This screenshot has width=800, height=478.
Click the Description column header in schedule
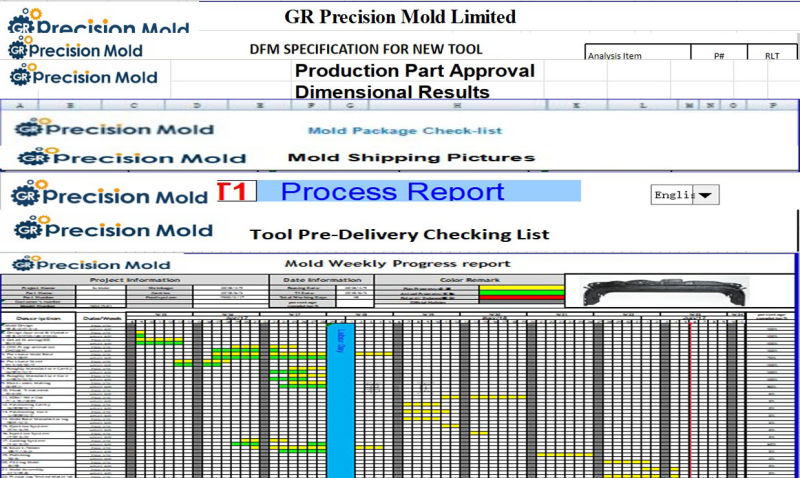click(x=38, y=318)
